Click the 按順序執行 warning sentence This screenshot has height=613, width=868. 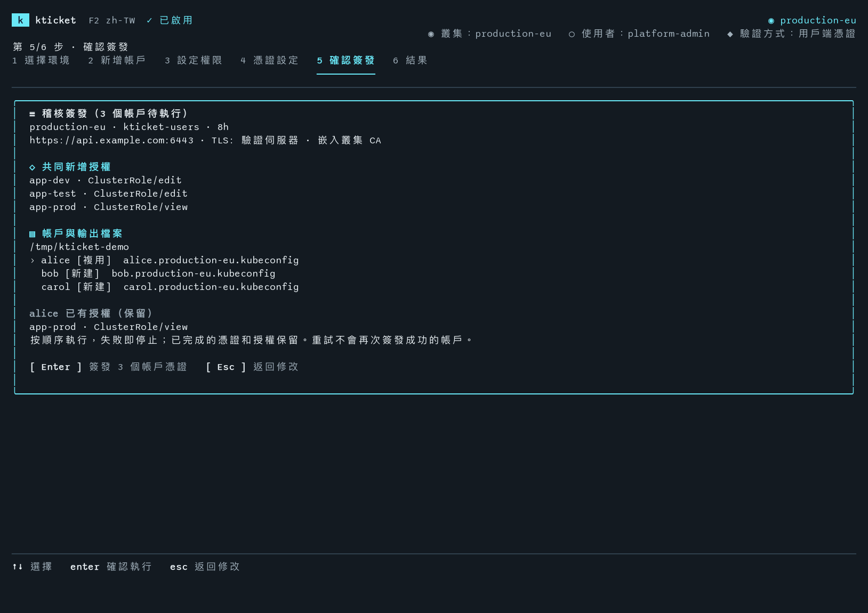252,340
